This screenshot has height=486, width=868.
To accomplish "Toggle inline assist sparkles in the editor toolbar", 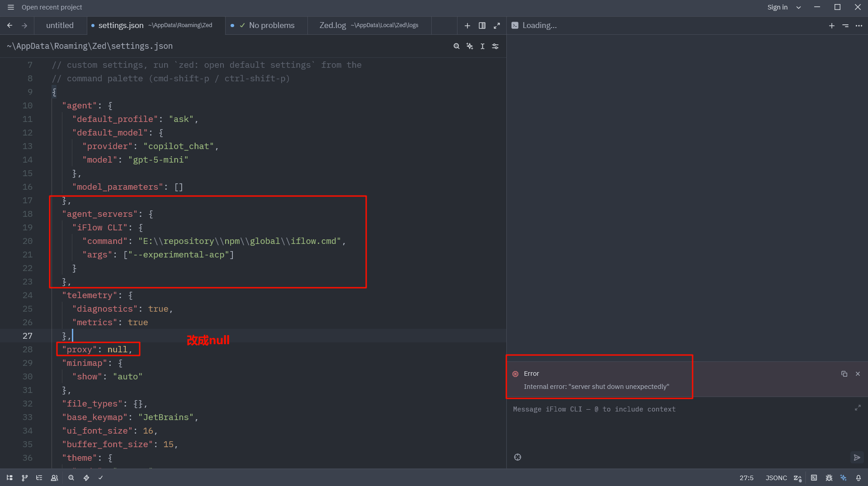I will 470,46.
